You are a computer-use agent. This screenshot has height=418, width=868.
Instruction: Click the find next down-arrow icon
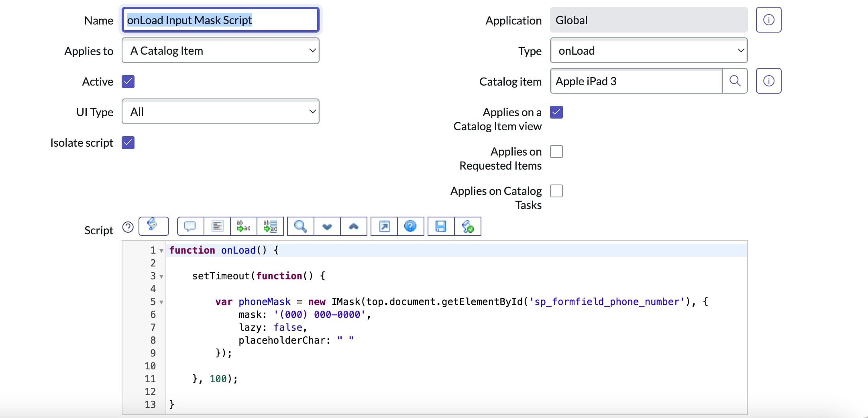[327, 226]
